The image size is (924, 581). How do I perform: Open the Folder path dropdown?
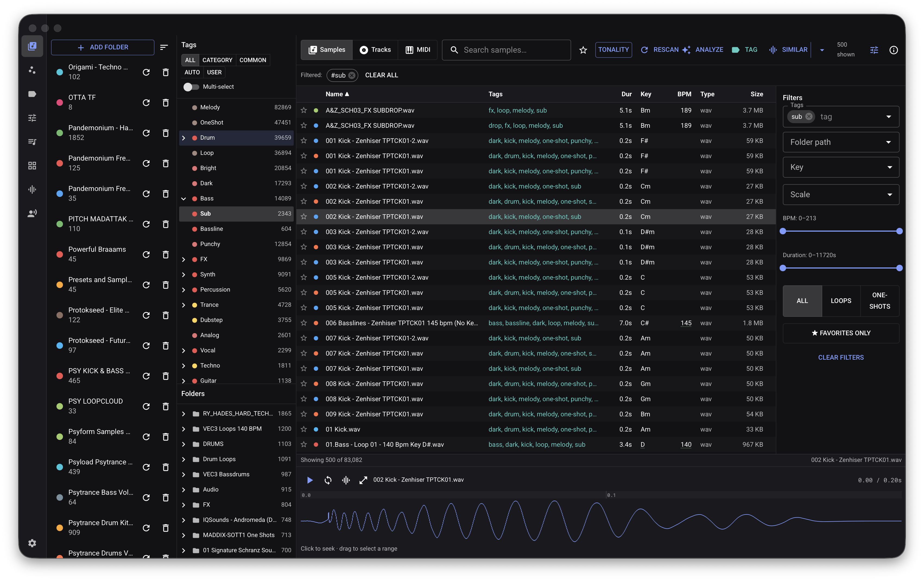coord(841,142)
